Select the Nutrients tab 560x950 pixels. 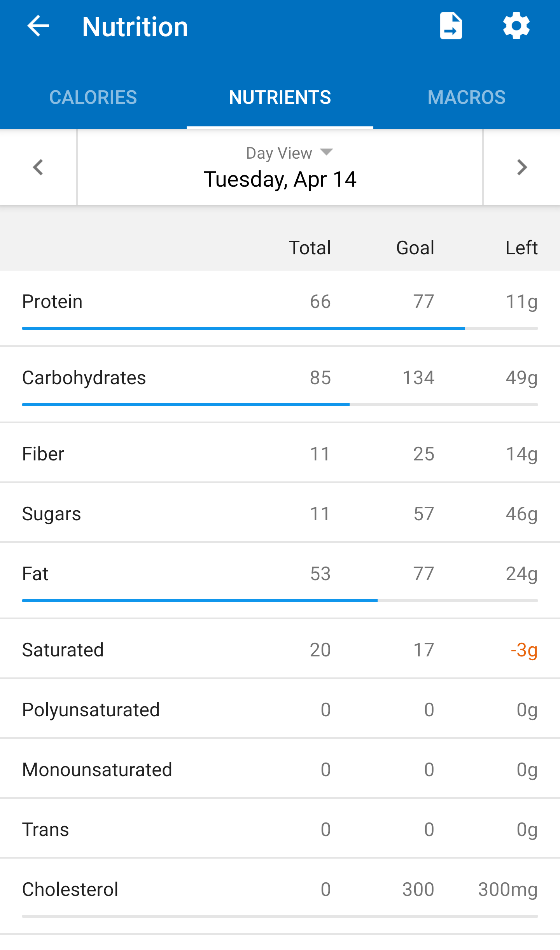coord(280,97)
